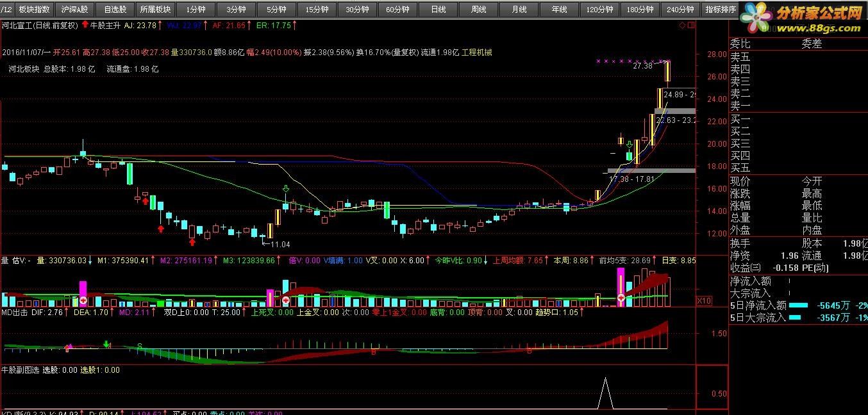Screen dimensions: 868x415
Task: Click the tall magenta volume bar at far right
Action: tap(621, 287)
